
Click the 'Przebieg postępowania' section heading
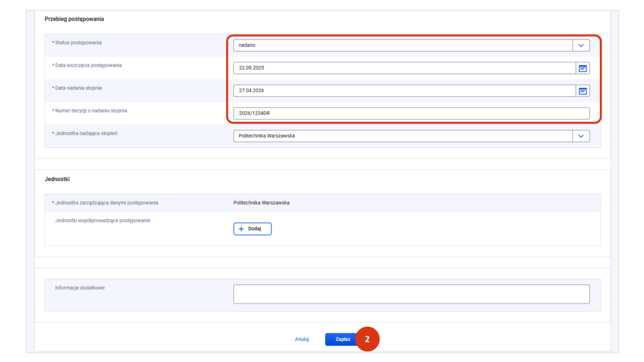74,19
